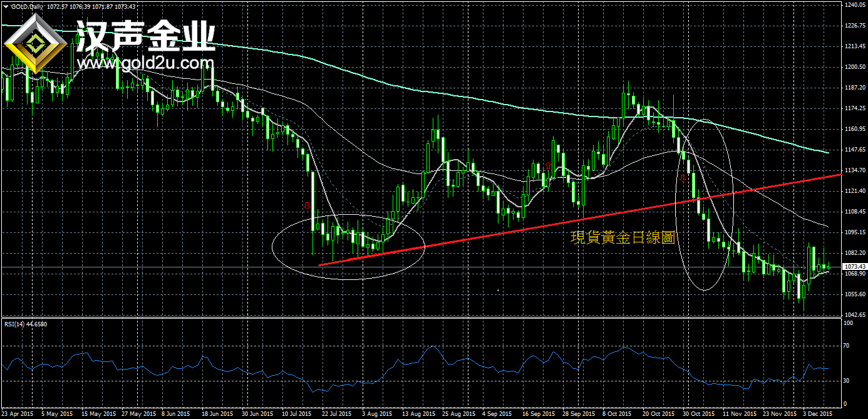Open the GOLD,Daily dropdown triangle
This screenshot has height=419, width=868.
pyautogui.click(x=5, y=6)
